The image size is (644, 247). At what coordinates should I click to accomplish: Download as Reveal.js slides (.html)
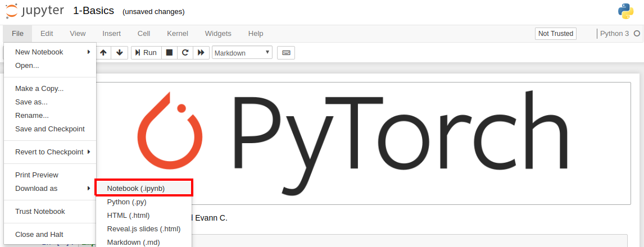click(x=144, y=228)
